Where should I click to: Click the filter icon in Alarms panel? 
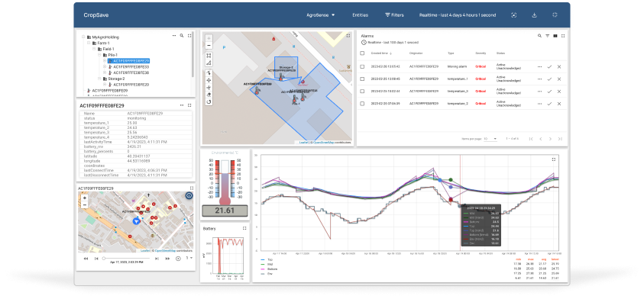click(x=548, y=36)
